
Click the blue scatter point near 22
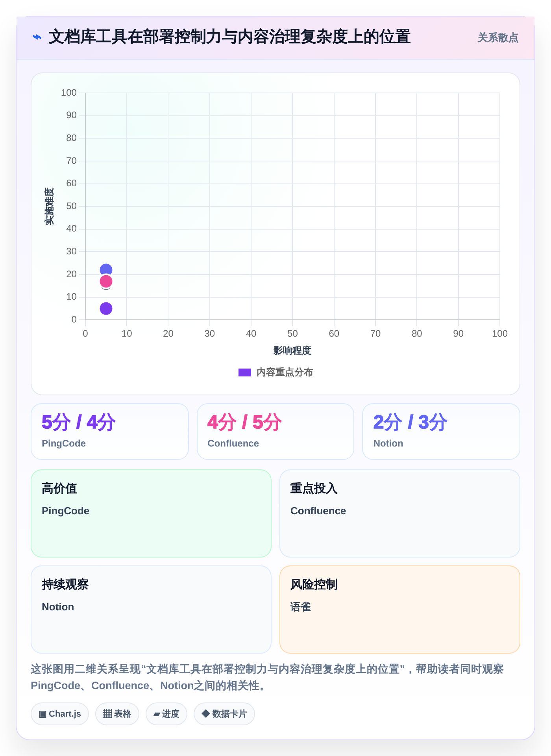pos(106,270)
